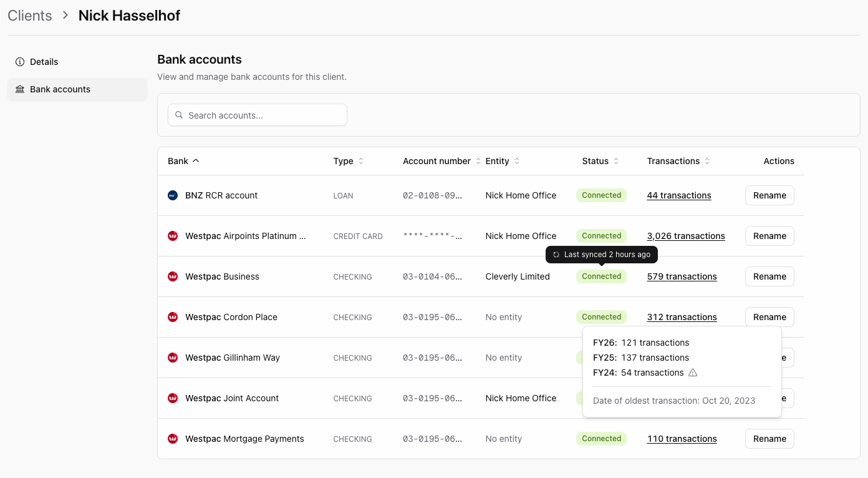Click account number 03-0104-06…

[433, 276]
